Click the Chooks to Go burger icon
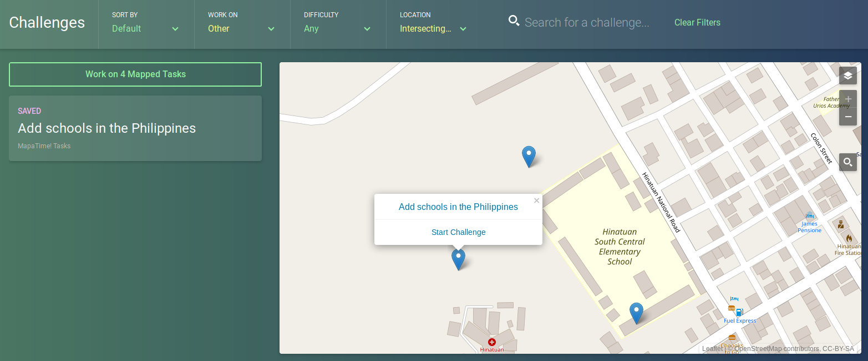Image resolution: width=868 pixels, height=361 pixels. (732, 337)
